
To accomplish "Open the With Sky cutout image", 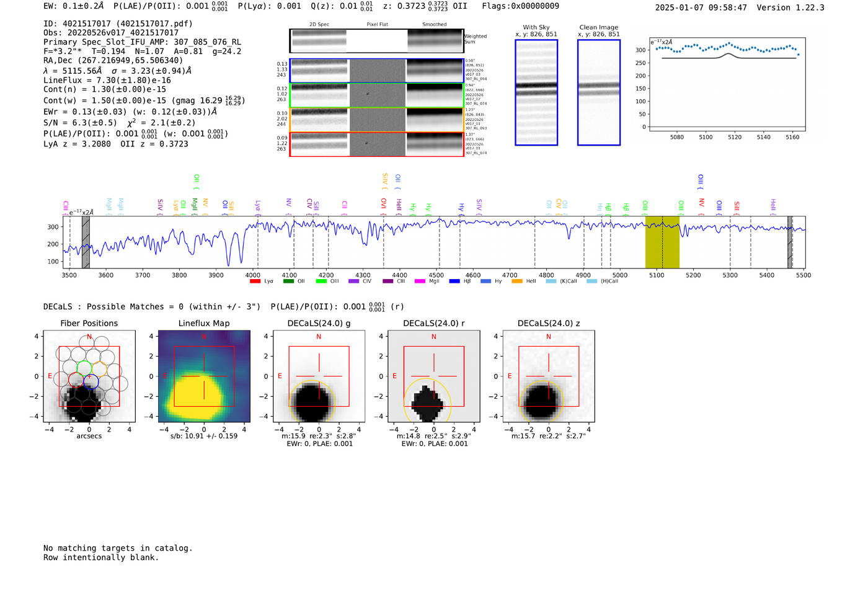I will pyautogui.click(x=536, y=92).
